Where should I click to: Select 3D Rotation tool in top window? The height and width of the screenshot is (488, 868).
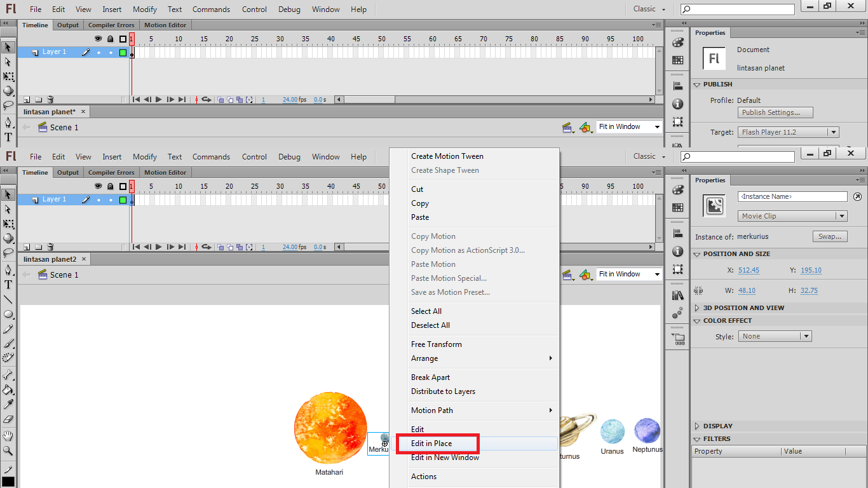pos(8,90)
